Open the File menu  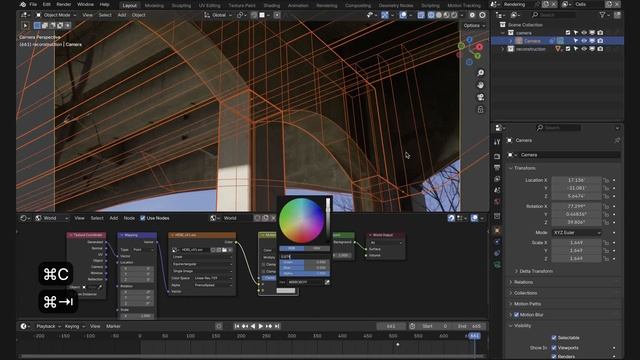tap(33, 4)
